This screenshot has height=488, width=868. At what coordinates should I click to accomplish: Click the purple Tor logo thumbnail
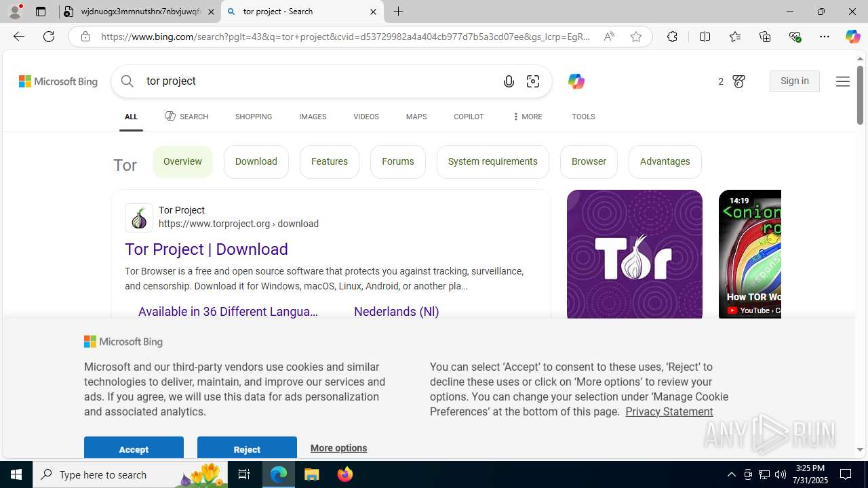click(635, 253)
